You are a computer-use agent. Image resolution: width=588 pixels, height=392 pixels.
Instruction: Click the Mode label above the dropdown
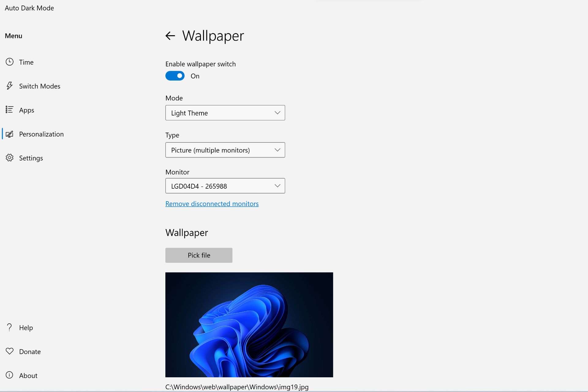coord(174,98)
